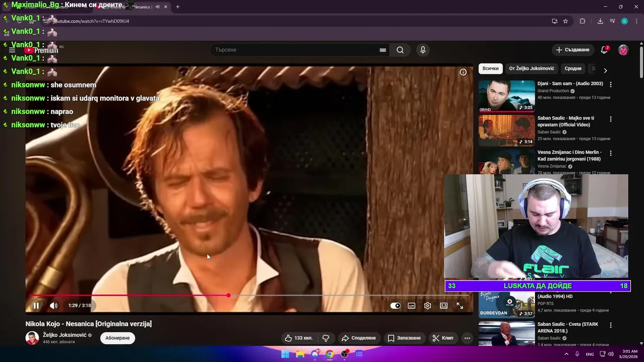Open the ENG input language switcher
The height and width of the screenshot is (362, 644).
click(590, 354)
